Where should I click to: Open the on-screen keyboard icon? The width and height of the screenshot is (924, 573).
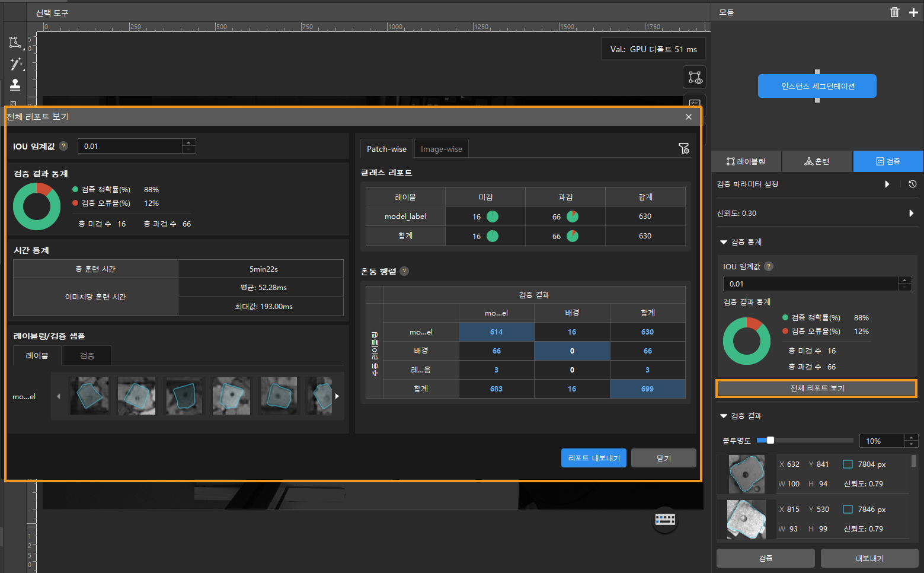[664, 520]
